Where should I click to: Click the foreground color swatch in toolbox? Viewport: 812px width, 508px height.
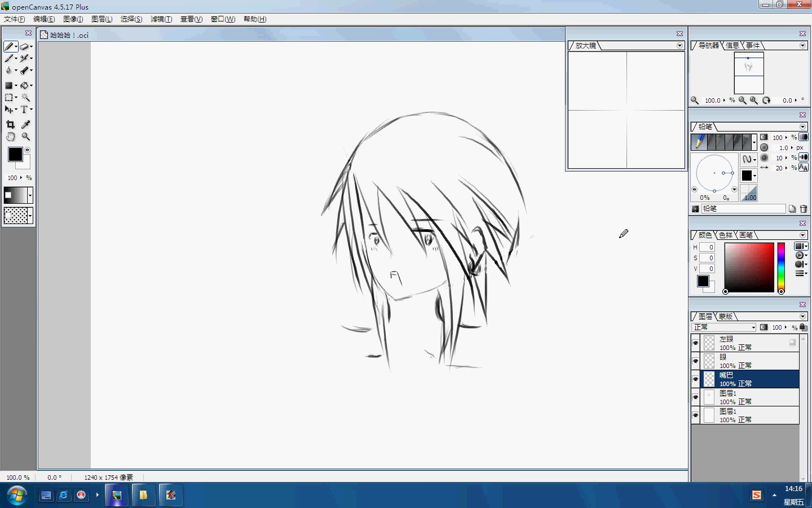[x=15, y=154]
